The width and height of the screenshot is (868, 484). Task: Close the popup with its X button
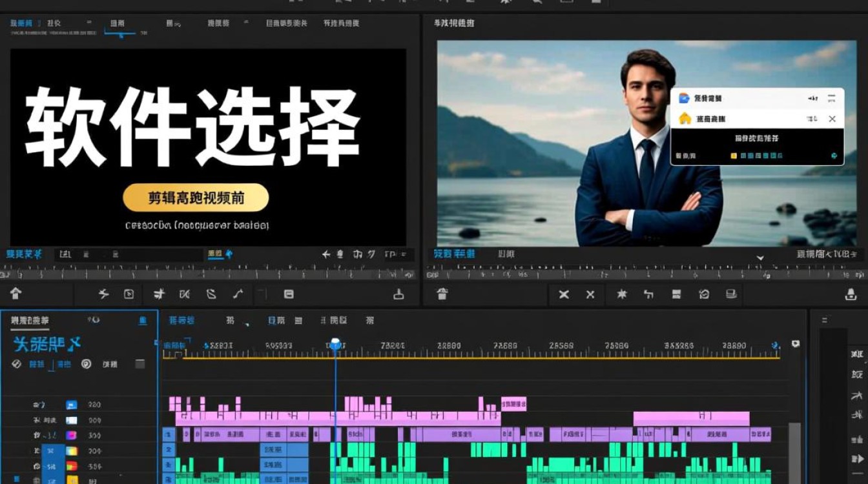pyautogui.click(x=832, y=119)
